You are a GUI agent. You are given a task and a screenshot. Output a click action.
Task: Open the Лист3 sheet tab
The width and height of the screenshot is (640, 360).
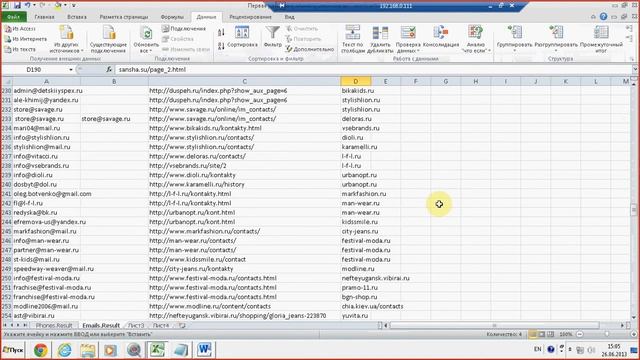click(136, 326)
